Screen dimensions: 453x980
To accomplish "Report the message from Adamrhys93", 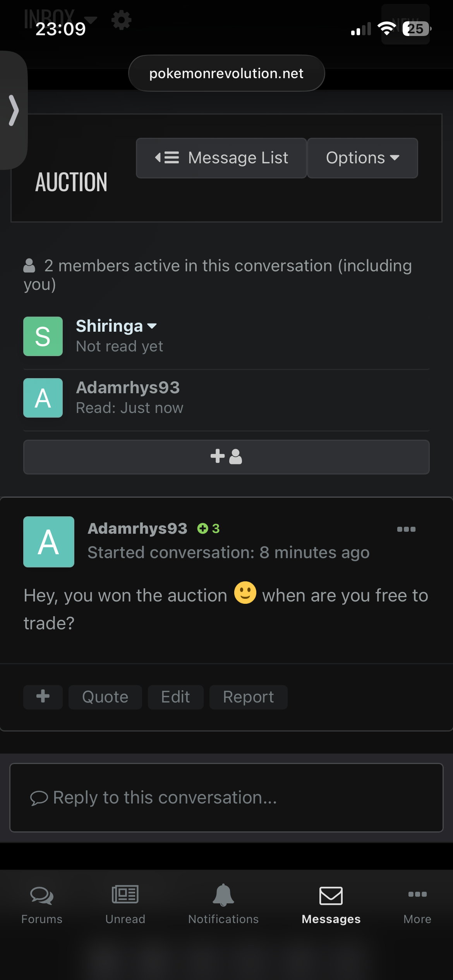I will (248, 697).
